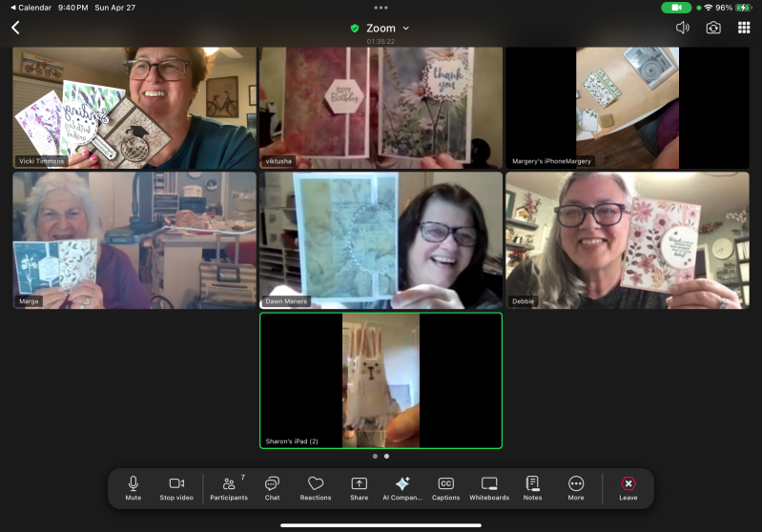Open the Notes tool

532,488
